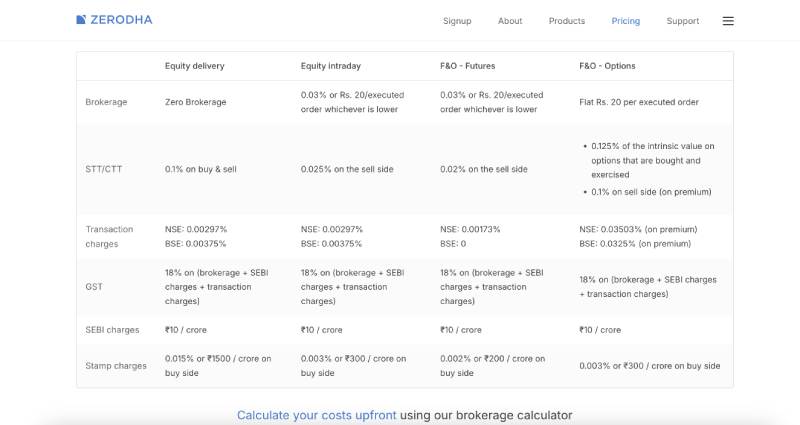The image size is (800, 425).
Task: Click the 'Brokerage' row label
Action: [106, 102]
